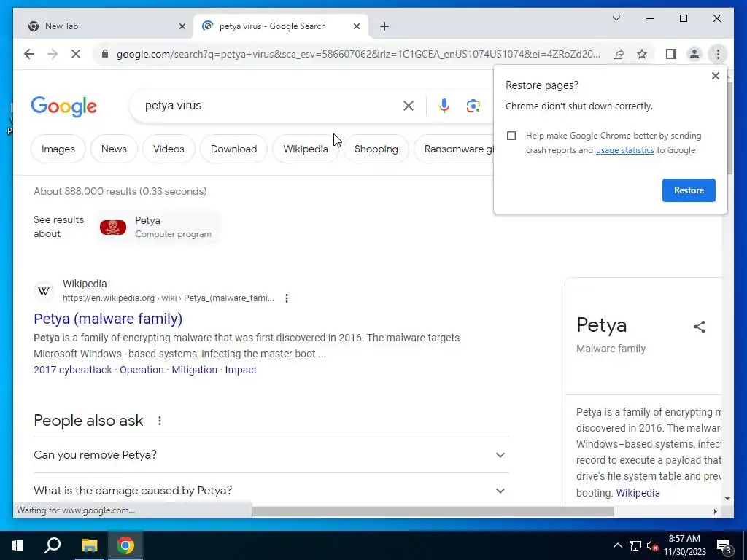
Task: Click the scroll-right arrow at the bottom
Action: [715, 511]
